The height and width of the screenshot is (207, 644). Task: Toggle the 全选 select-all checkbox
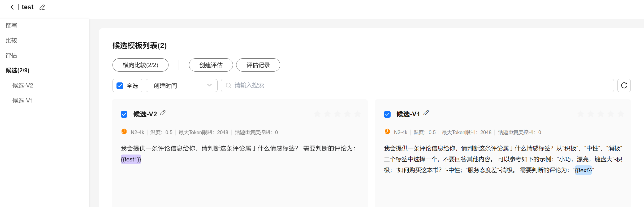(120, 86)
